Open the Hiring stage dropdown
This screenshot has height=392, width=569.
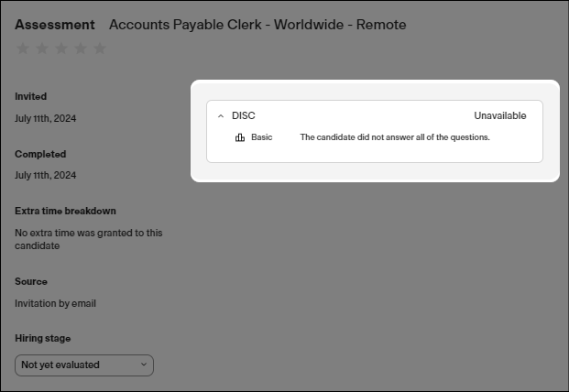click(84, 365)
